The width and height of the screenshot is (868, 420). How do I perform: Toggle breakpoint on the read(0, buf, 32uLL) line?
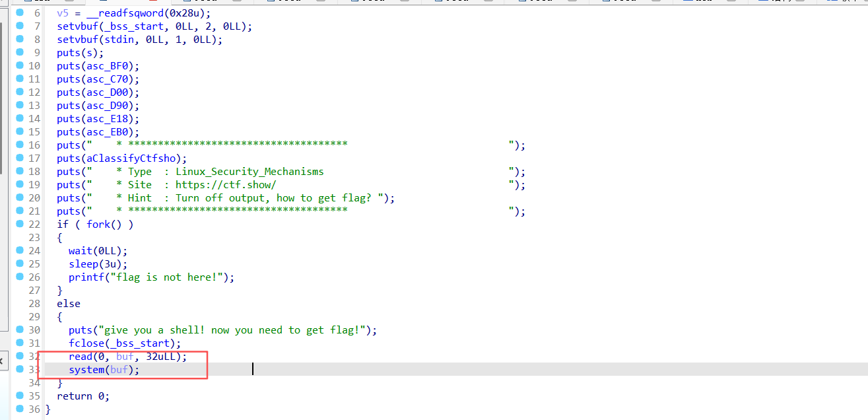point(20,356)
